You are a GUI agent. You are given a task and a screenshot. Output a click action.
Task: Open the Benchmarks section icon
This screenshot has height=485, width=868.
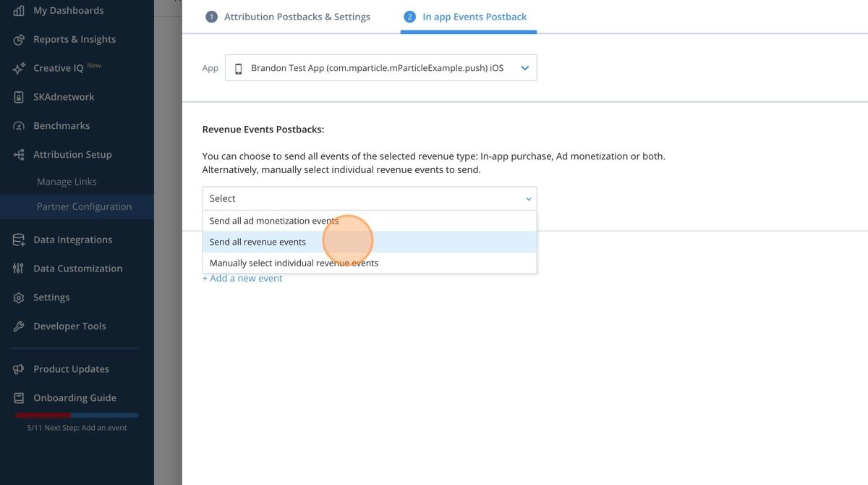coord(19,125)
